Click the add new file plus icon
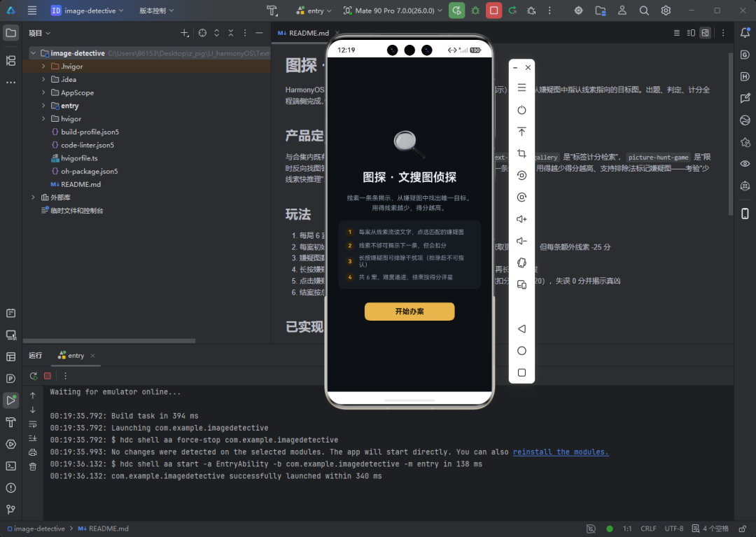 coord(184,33)
